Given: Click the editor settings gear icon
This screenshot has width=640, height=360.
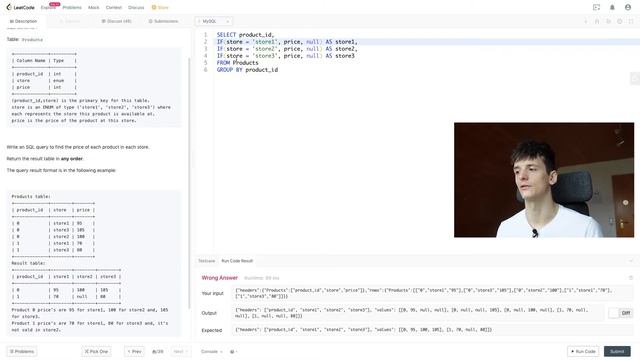Looking at the screenshot, I should coord(620,21).
